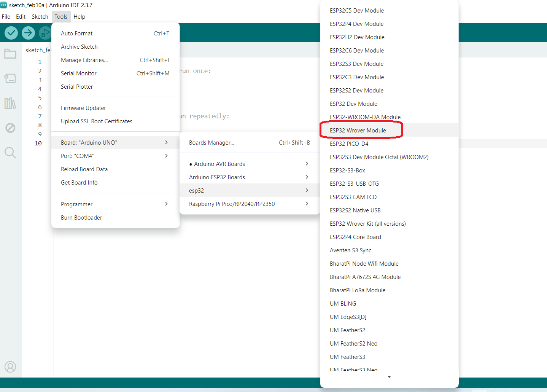Image resolution: width=547 pixels, height=392 pixels.
Task: Click the Verify checkmark button
Action: [11, 33]
